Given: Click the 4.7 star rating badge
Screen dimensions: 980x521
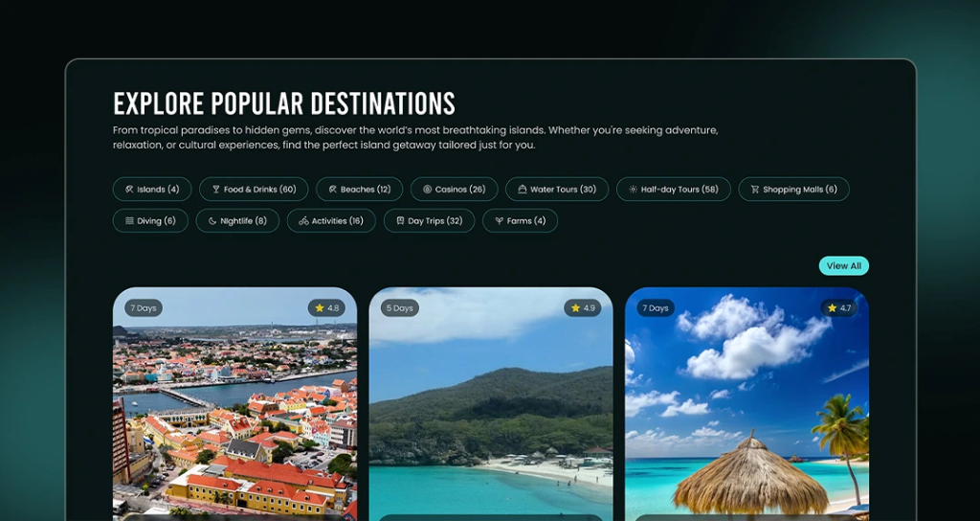Looking at the screenshot, I should point(838,307).
